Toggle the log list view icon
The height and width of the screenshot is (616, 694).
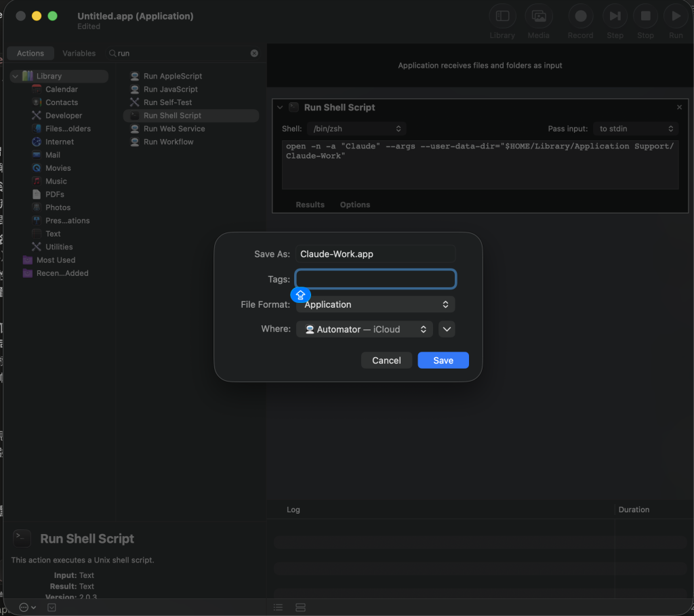pyautogui.click(x=278, y=607)
